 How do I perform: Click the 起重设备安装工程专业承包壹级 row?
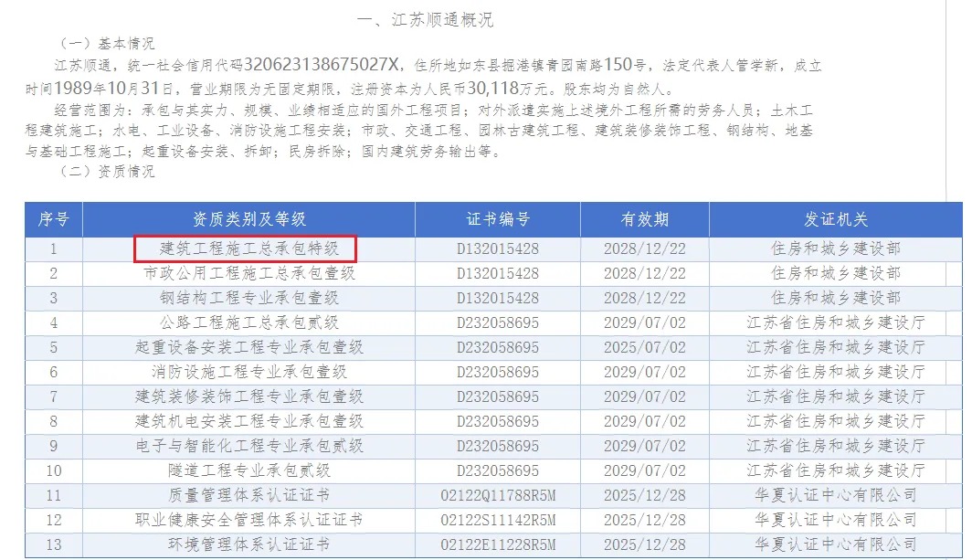coord(248,347)
